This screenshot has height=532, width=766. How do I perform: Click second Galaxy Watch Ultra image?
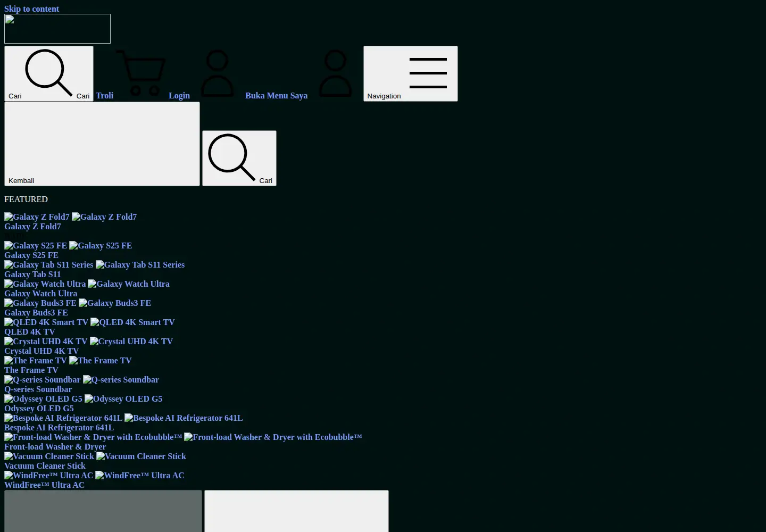[x=129, y=284]
